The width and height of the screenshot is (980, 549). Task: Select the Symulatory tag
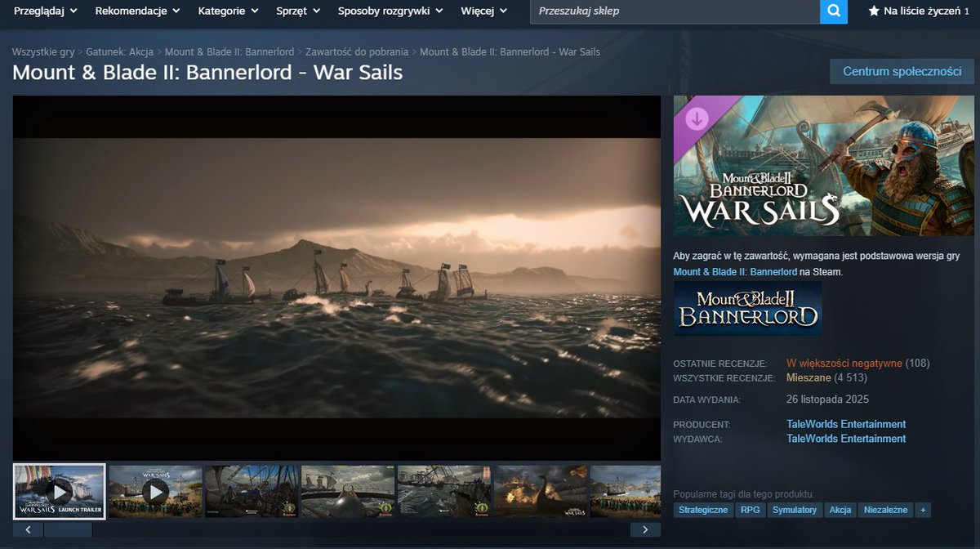(794, 510)
